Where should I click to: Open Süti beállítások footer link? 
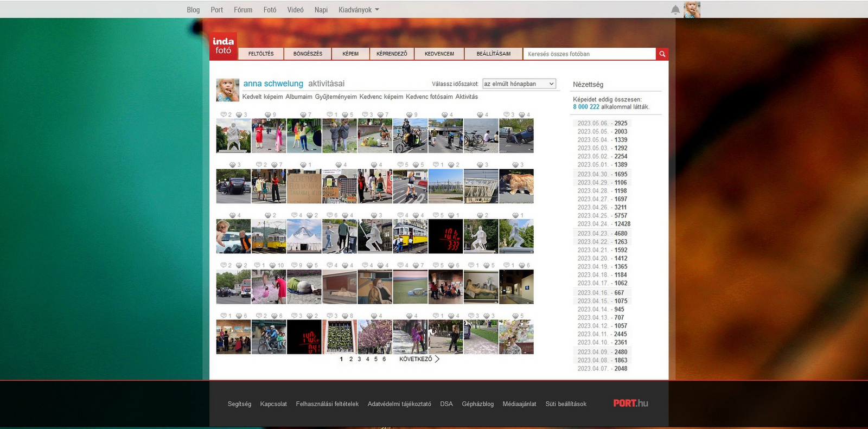[x=566, y=404]
